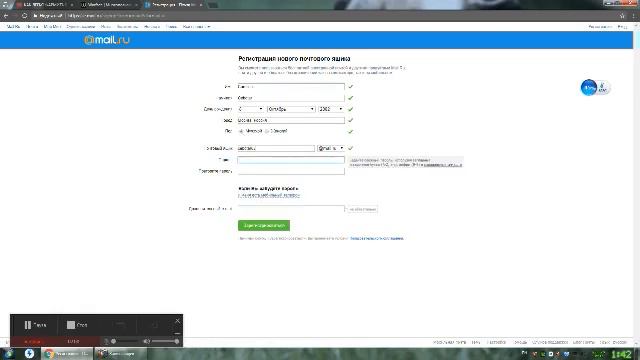Go back with the browser back arrow
Image resolution: width=640 pixels, height=360 pixels.
pos(6,16)
